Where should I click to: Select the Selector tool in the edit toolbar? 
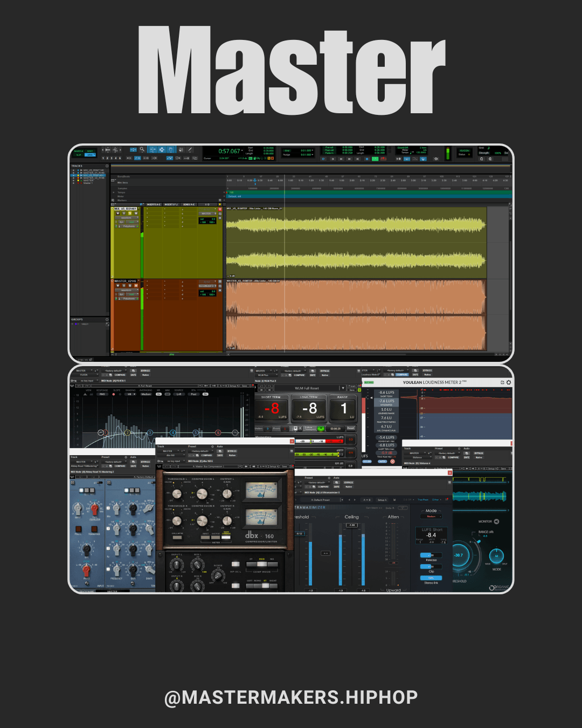point(162,149)
